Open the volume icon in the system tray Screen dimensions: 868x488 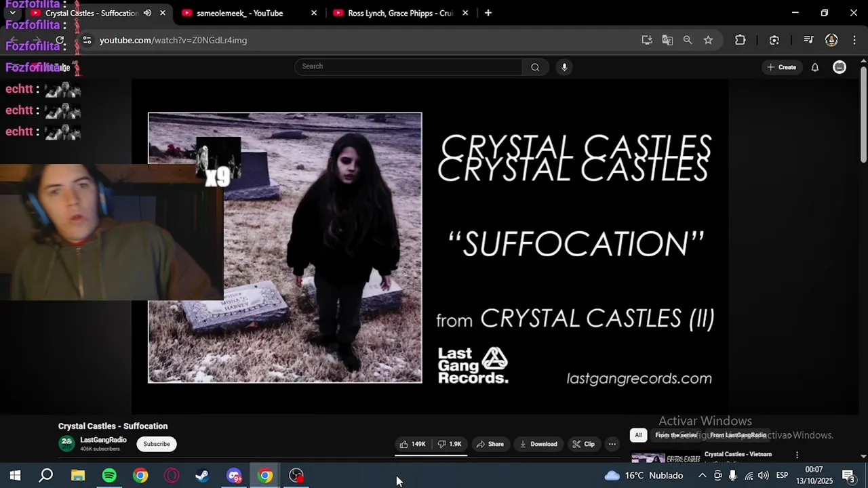tap(764, 476)
